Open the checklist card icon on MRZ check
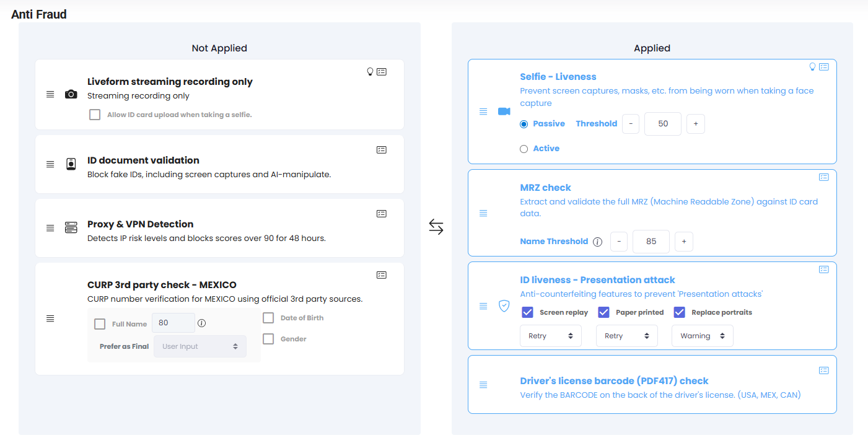This screenshot has width=868, height=443. pyautogui.click(x=823, y=177)
